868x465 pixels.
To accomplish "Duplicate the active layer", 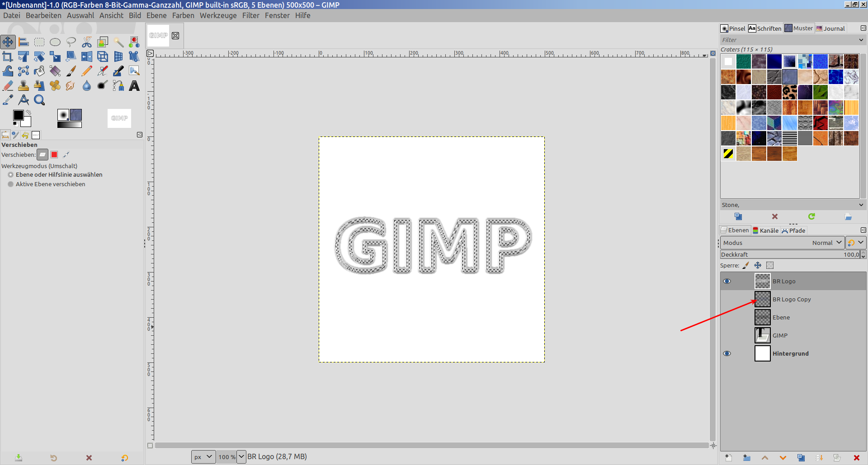I will (x=801, y=458).
